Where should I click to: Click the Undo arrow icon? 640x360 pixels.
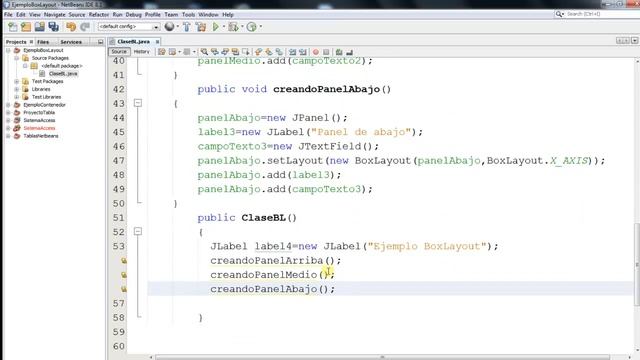click(x=71, y=27)
